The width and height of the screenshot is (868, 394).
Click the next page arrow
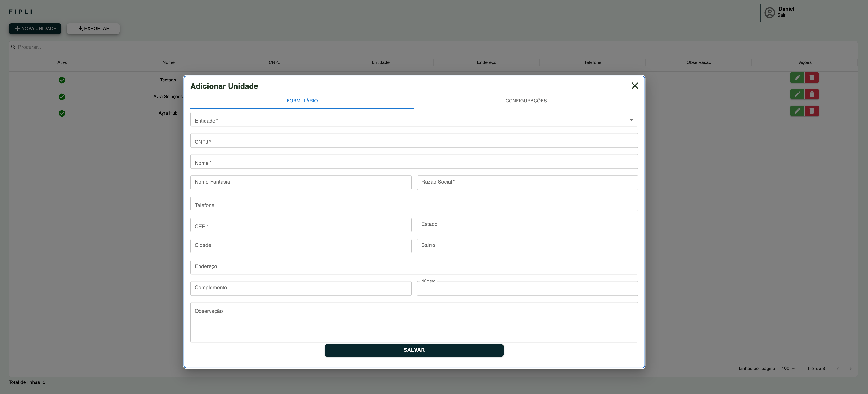click(850, 369)
